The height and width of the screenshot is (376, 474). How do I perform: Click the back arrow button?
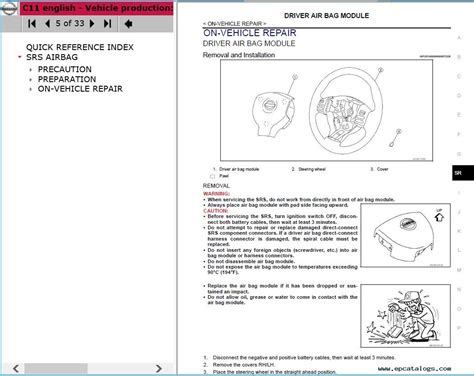(128, 24)
